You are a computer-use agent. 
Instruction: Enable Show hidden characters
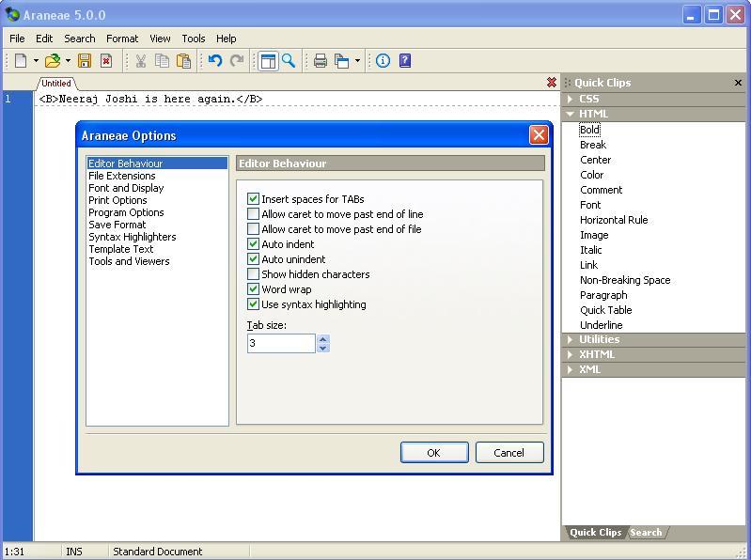[253, 273]
